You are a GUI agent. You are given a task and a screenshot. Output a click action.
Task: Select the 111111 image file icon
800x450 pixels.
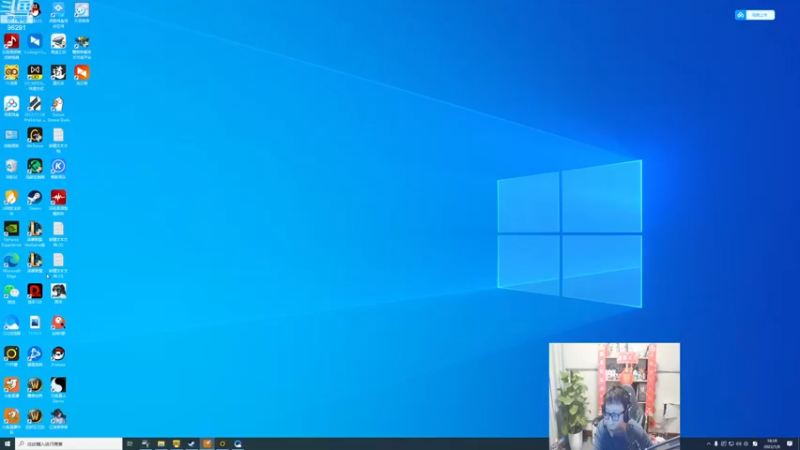coord(35,322)
